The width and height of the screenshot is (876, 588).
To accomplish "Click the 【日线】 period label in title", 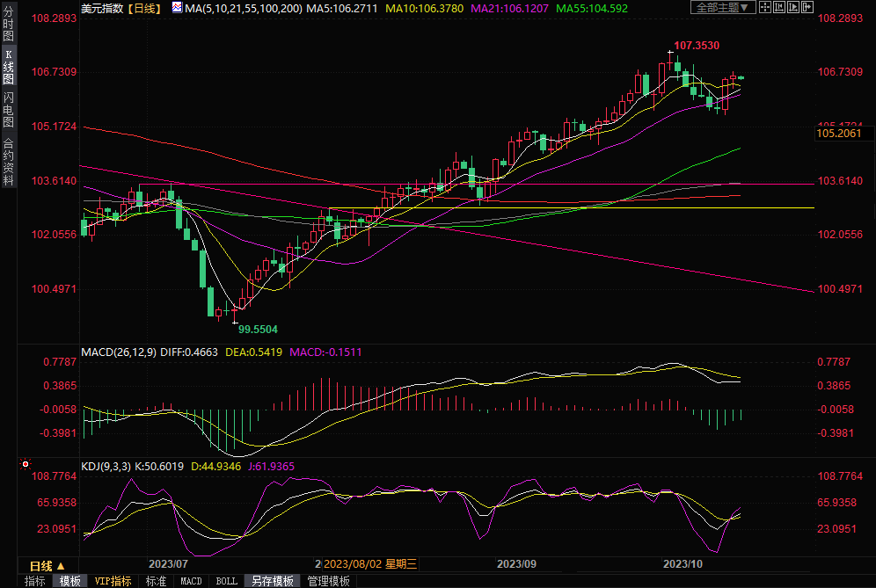I will click(x=142, y=8).
